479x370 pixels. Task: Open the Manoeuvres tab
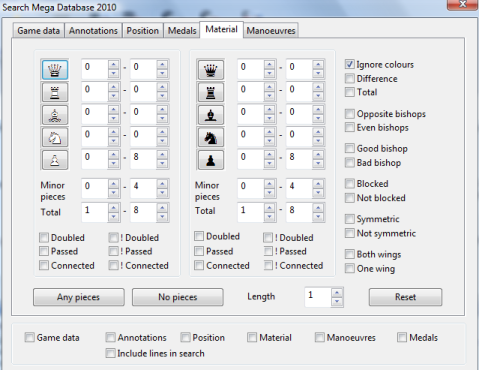click(x=271, y=31)
